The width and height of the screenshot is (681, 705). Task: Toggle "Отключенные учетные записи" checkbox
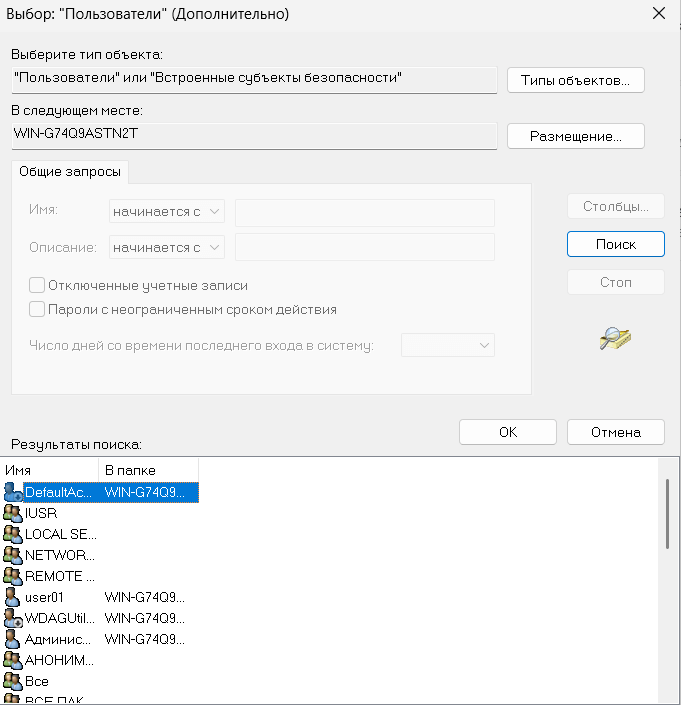coord(38,285)
